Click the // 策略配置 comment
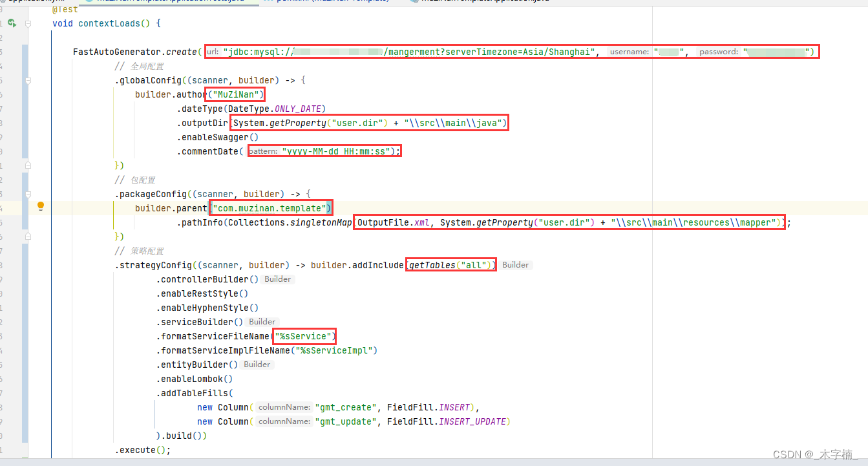The width and height of the screenshot is (868, 466). click(139, 251)
